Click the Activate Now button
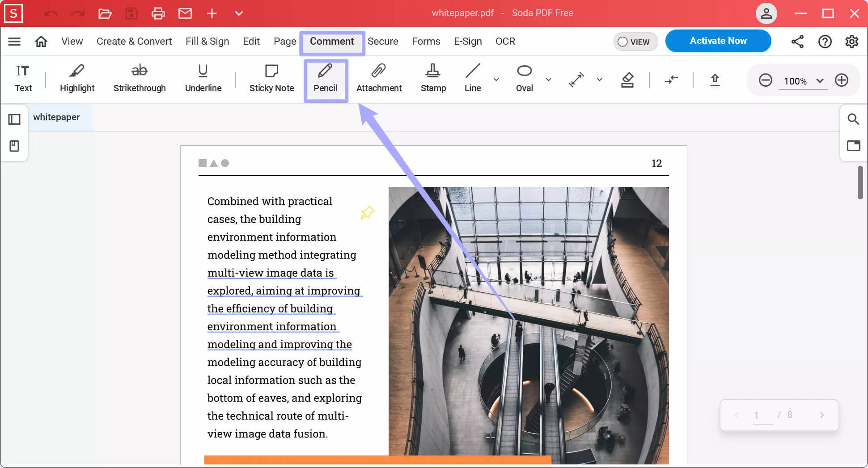868x468 pixels. (x=718, y=41)
